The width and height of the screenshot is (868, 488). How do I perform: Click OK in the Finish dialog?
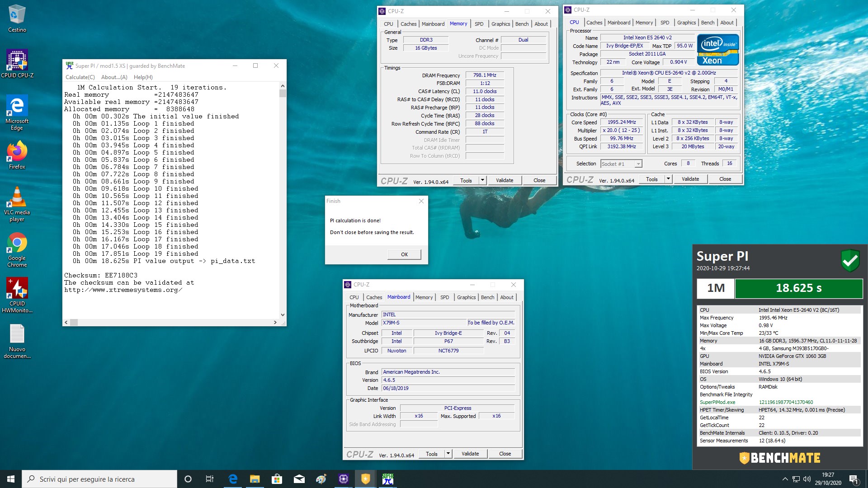coord(404,254)
